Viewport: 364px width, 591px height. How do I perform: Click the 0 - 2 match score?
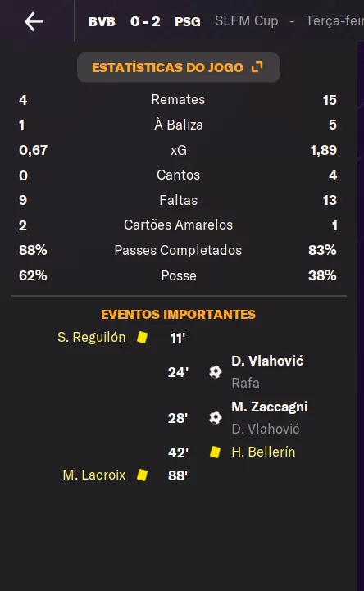pos(145,21)
